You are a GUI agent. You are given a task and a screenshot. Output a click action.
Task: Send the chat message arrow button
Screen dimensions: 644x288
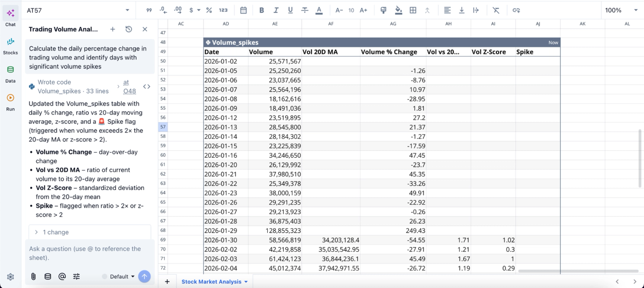(144, 276)
